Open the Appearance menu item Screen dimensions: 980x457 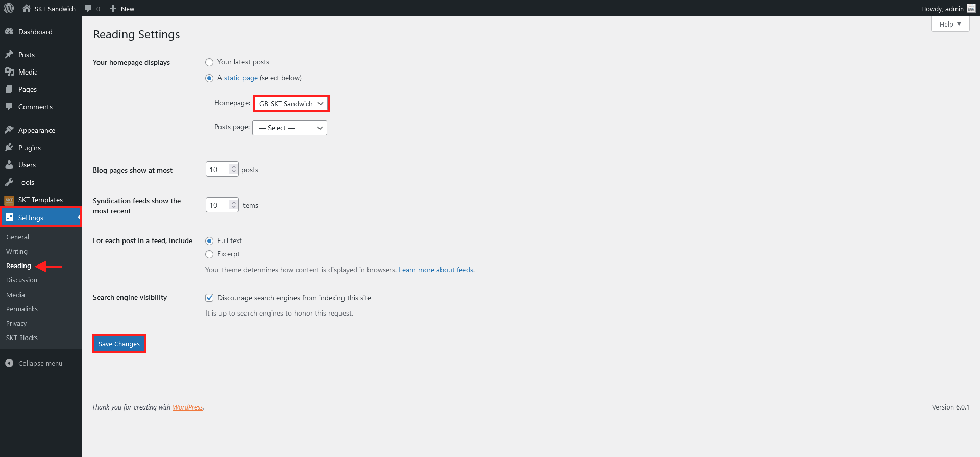point(41,130)
